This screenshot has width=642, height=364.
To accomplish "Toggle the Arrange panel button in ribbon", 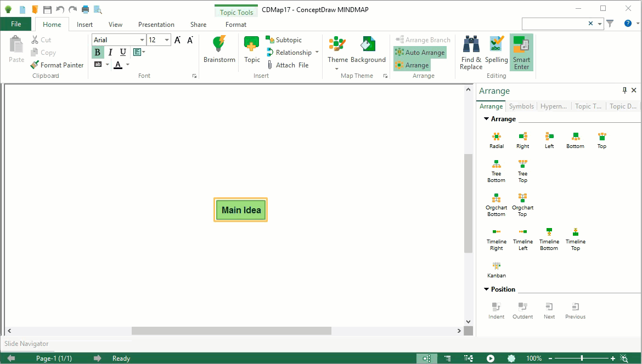I will pyautogui.click(x=412, y=65).
